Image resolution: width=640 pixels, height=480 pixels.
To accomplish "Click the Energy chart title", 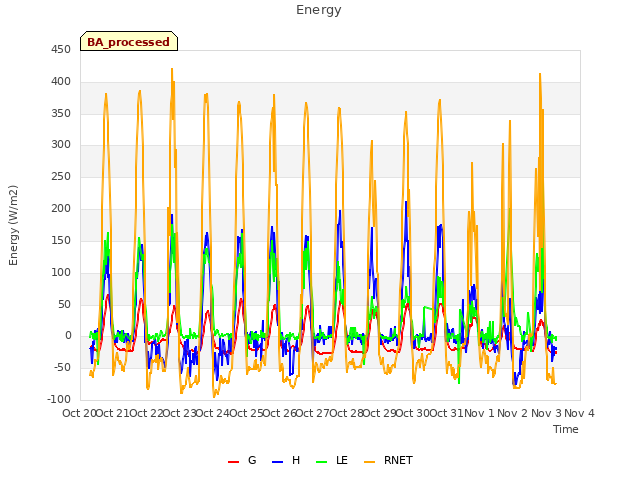I will pyautogui.click(x=319, y=10).
